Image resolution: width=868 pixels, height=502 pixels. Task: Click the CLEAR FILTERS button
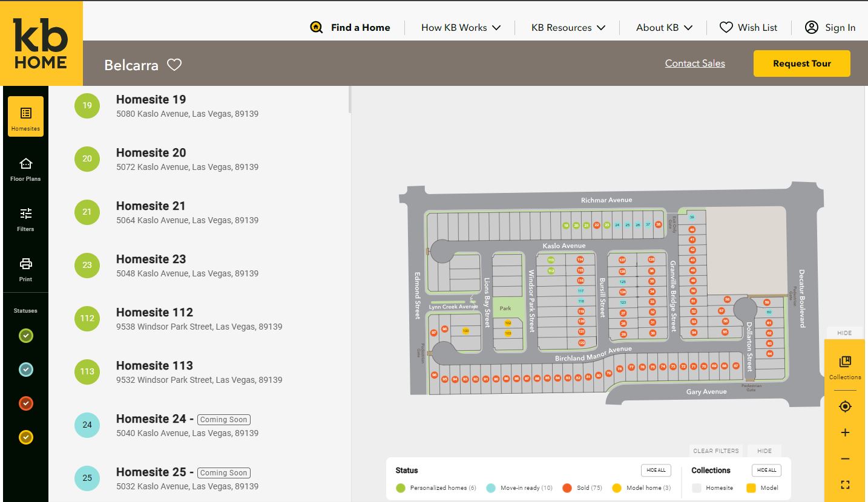coord(716,451)
